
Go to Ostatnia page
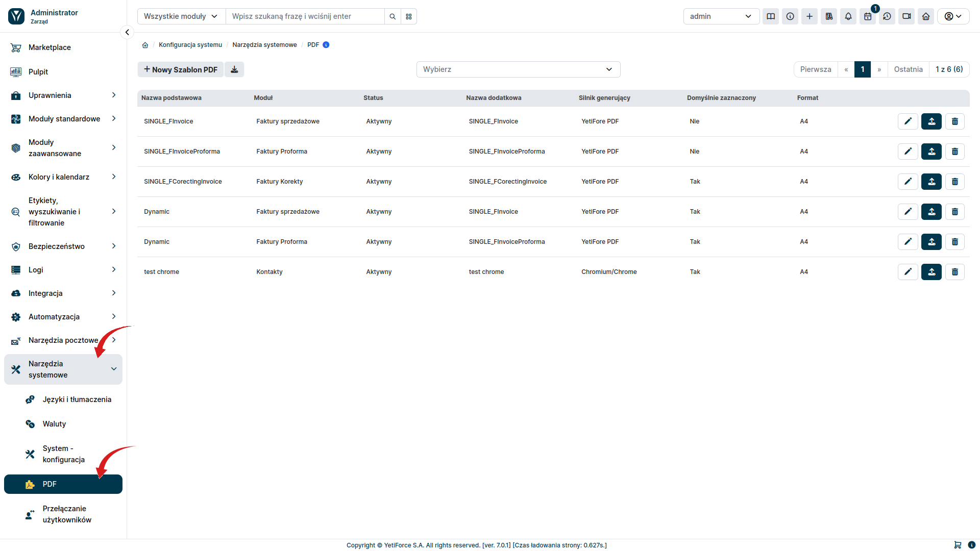pos(908,69)
